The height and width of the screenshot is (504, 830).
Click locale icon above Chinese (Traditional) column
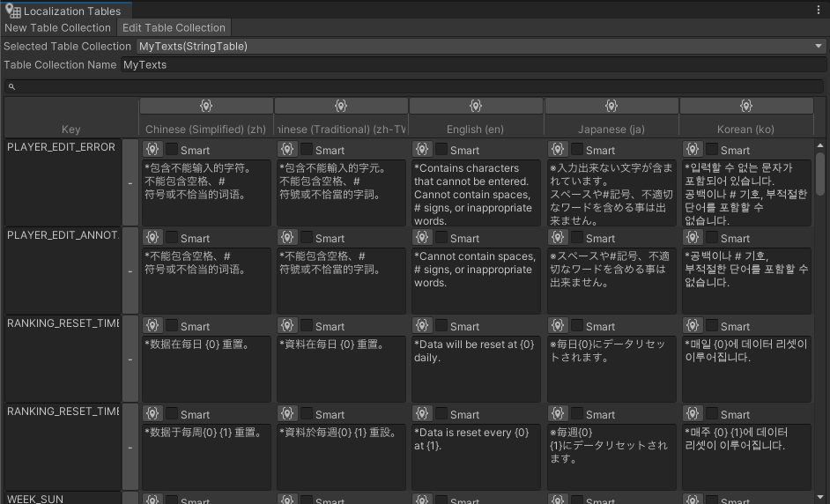coord(341,106)
